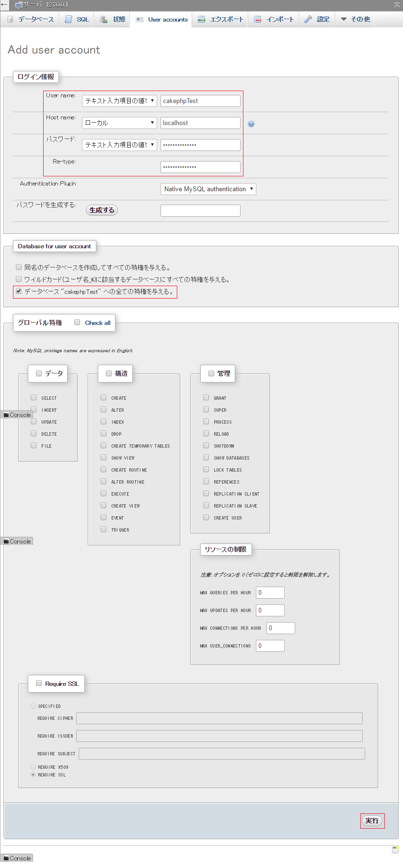Viewport: 403px width, 868px height.
Task: Enable the TRIGGER privilege
Action: pyautogui.click(x=104, y=529)
